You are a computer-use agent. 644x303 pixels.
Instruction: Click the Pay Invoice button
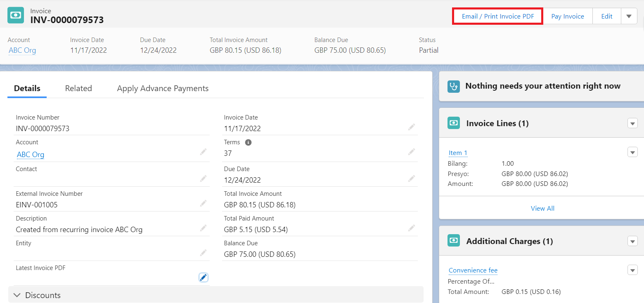568,16
